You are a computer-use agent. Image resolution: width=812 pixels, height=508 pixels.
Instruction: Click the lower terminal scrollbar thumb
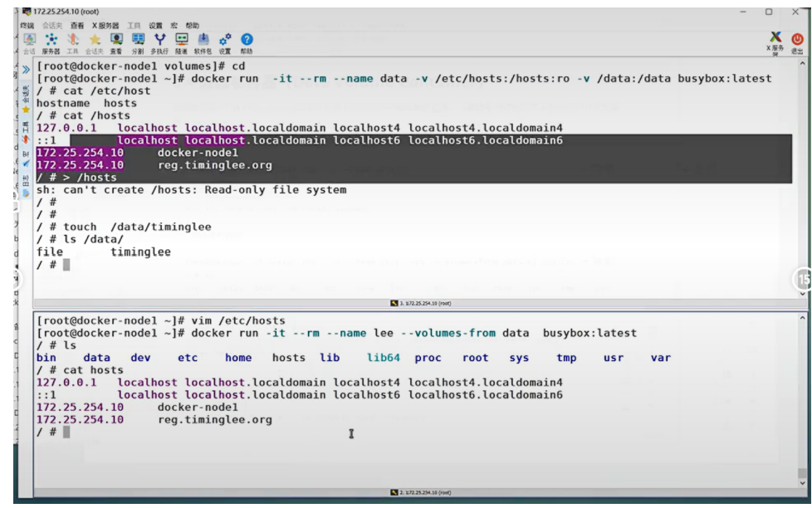tap(802, 473)
